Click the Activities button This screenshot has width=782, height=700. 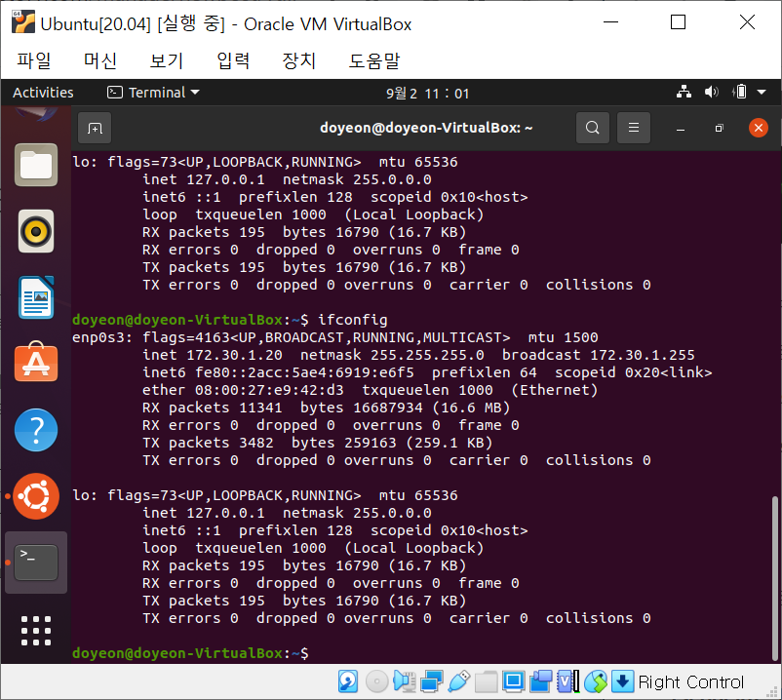pyautogui.click(x=43, y=93)
